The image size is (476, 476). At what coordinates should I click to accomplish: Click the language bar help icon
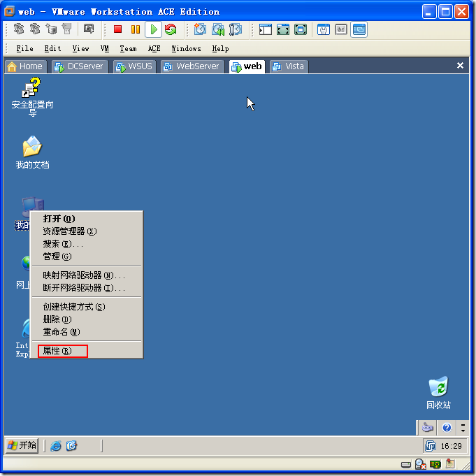pos(447,428)
